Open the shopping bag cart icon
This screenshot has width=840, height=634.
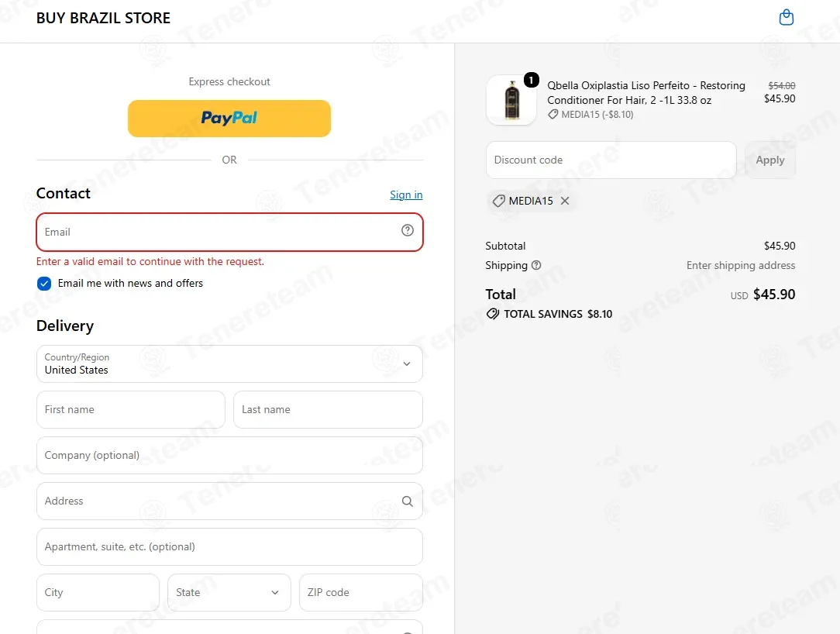point(786,18)
